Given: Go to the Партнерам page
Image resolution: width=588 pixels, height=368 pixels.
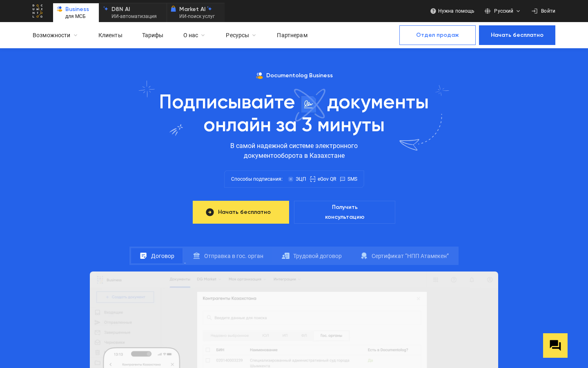Looking at the screenshot, I should point(292,35).
